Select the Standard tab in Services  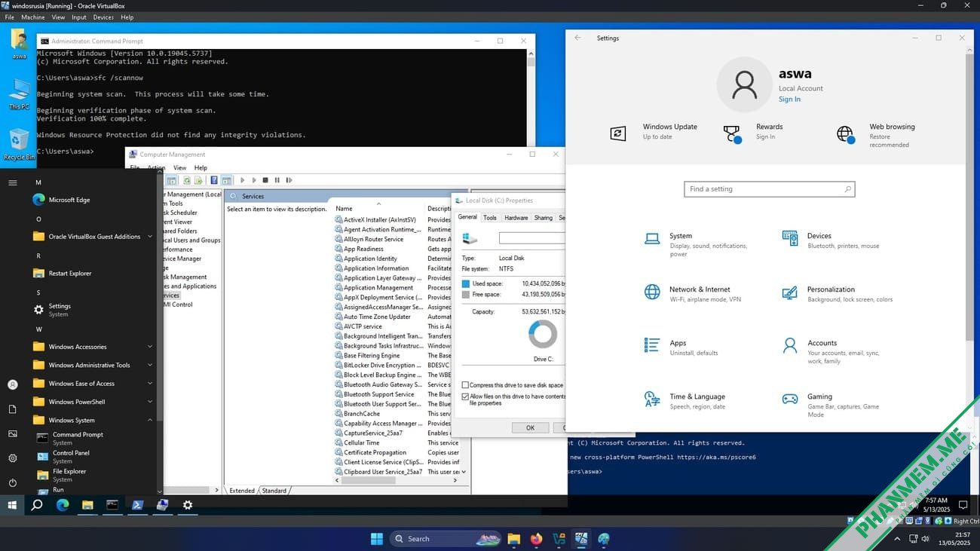tap(274, 491)
